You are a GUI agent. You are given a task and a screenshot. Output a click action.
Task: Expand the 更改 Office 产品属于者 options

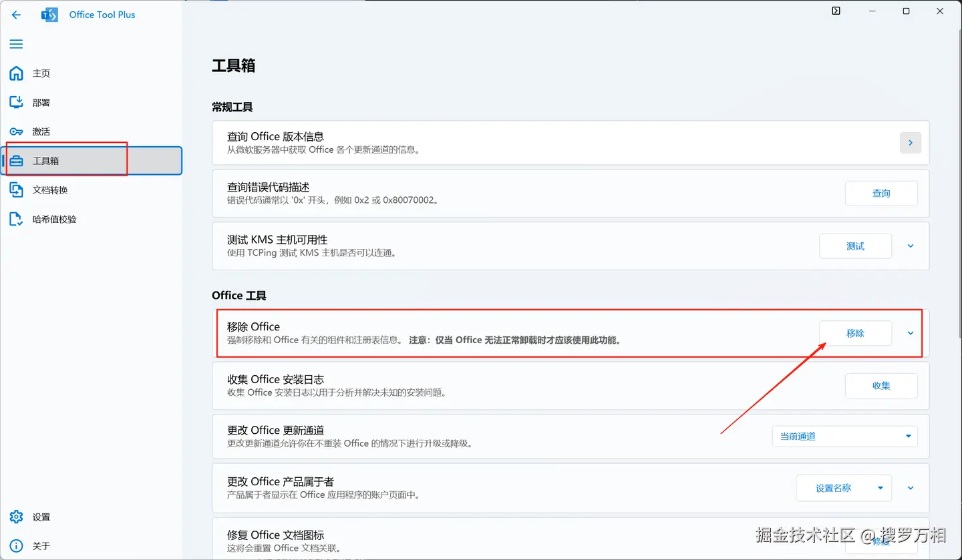pos(911,488)
